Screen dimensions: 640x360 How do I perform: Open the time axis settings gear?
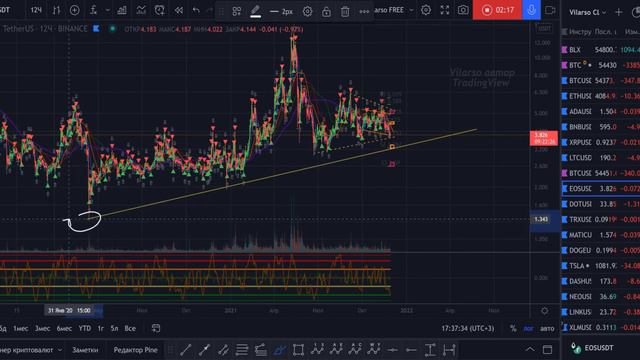coord(544,311)
